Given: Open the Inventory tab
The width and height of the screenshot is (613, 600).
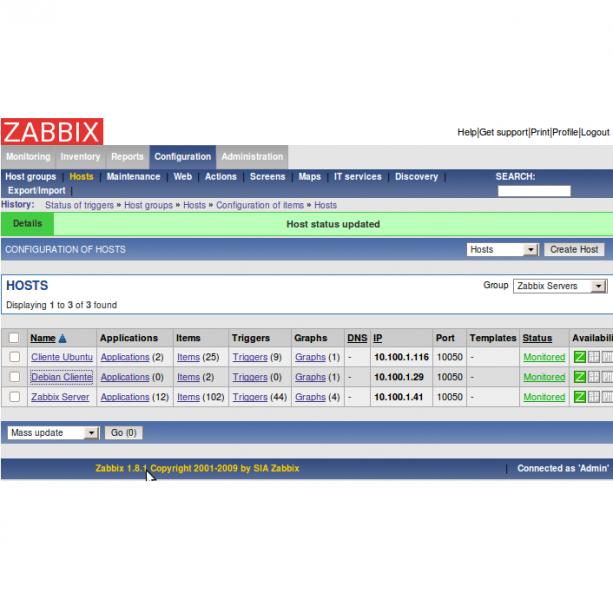Looking at the screenshot, I should tap(80, 157).
